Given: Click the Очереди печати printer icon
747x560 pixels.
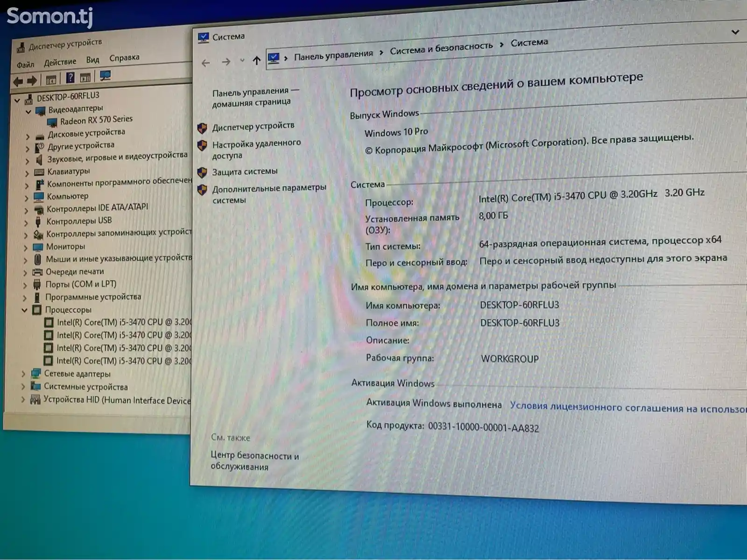Looking at the screenshot, I should click(x=38, y=272).
